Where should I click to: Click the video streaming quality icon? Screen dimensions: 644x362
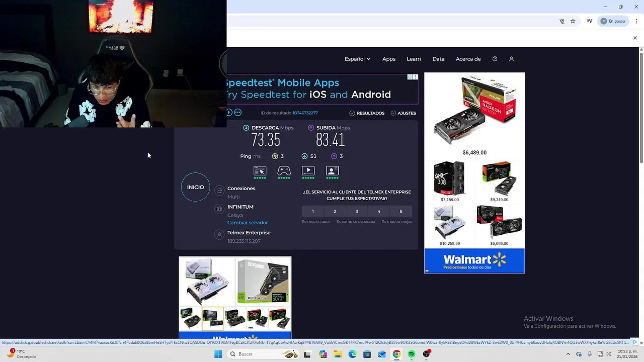tap(308, 171)
